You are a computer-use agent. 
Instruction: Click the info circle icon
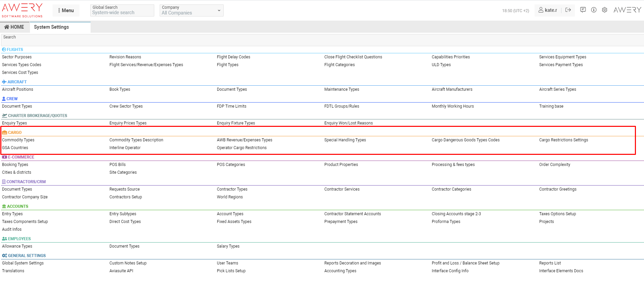click(594, 10)
